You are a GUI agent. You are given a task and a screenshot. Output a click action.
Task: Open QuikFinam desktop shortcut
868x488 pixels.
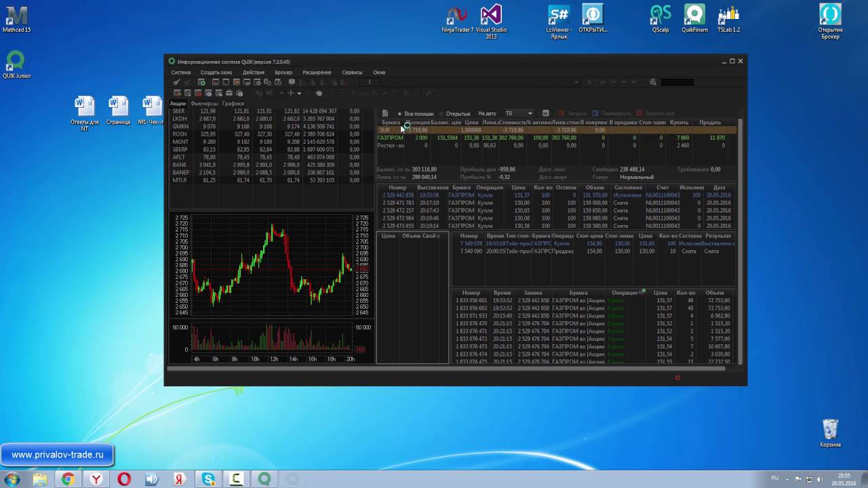pos(694,20)
